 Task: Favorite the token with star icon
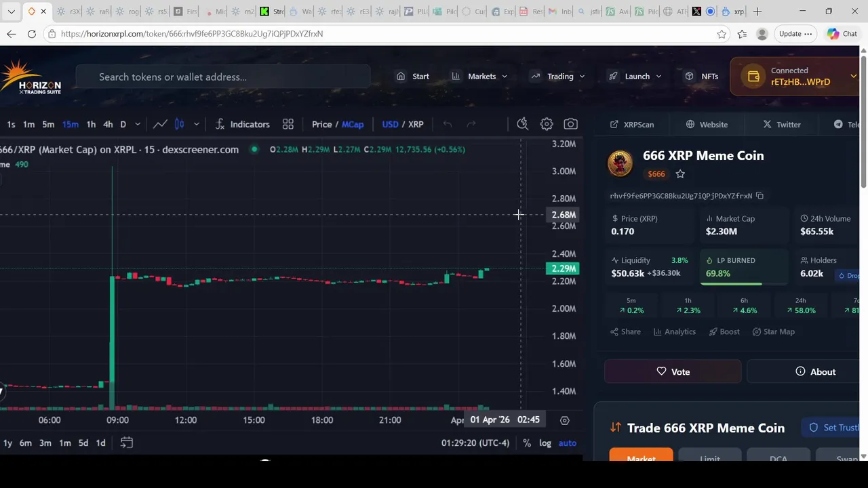click(680, 174)
